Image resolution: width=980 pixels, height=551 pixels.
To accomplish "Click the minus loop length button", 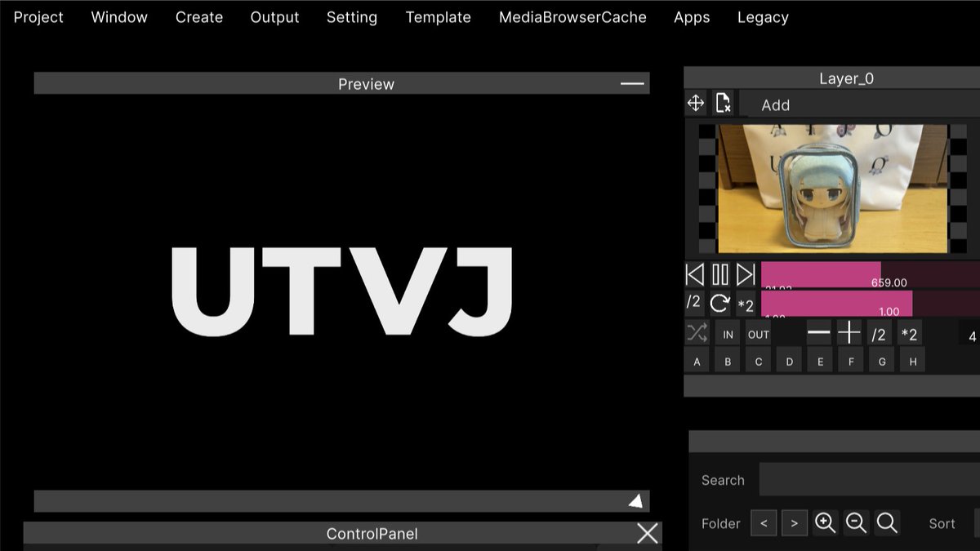I will 818,332.
